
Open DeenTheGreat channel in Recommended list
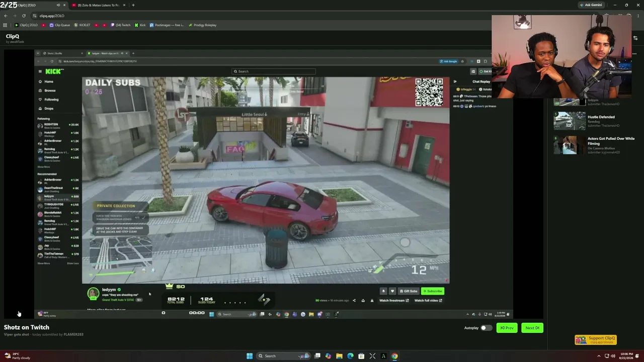pos(58,189)
